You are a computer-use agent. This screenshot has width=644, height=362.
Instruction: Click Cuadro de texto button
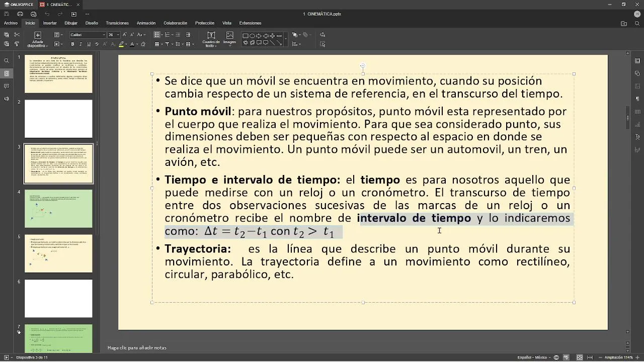pos(211,39)
